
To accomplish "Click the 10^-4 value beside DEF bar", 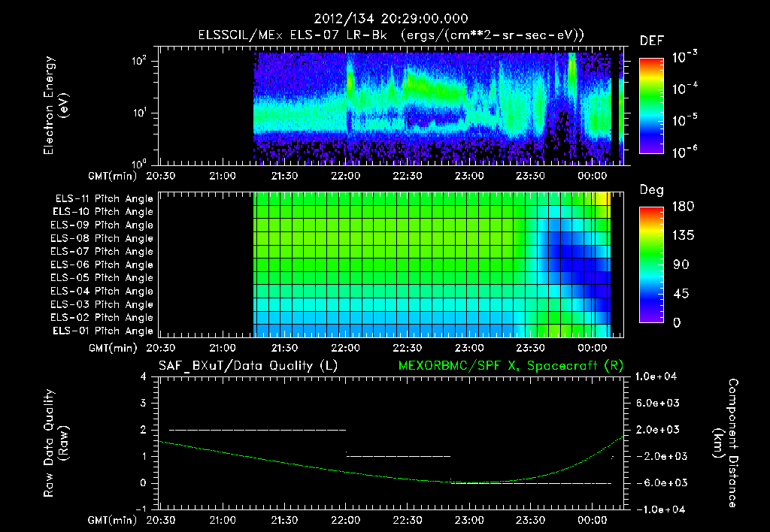I will coord(684,89).
